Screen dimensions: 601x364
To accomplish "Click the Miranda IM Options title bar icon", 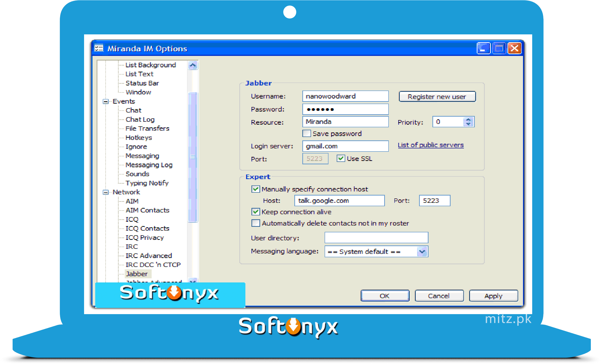I will coord(99,48).
